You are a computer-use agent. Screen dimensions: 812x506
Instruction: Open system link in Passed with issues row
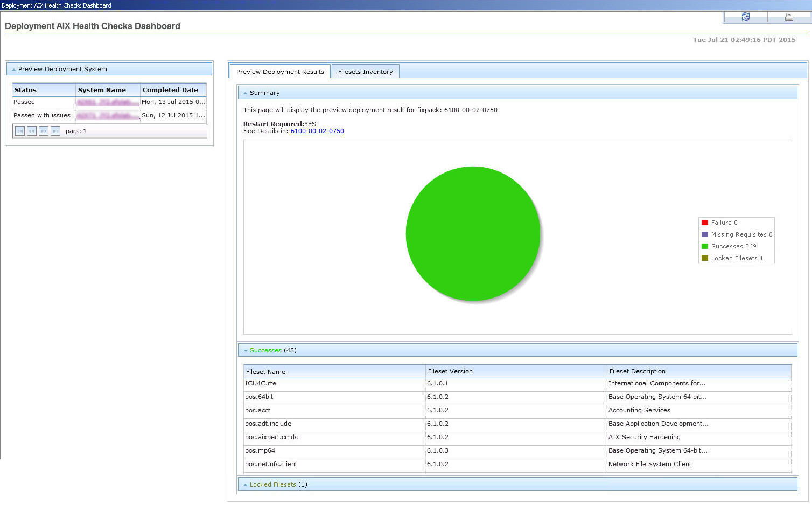(107, 116)
